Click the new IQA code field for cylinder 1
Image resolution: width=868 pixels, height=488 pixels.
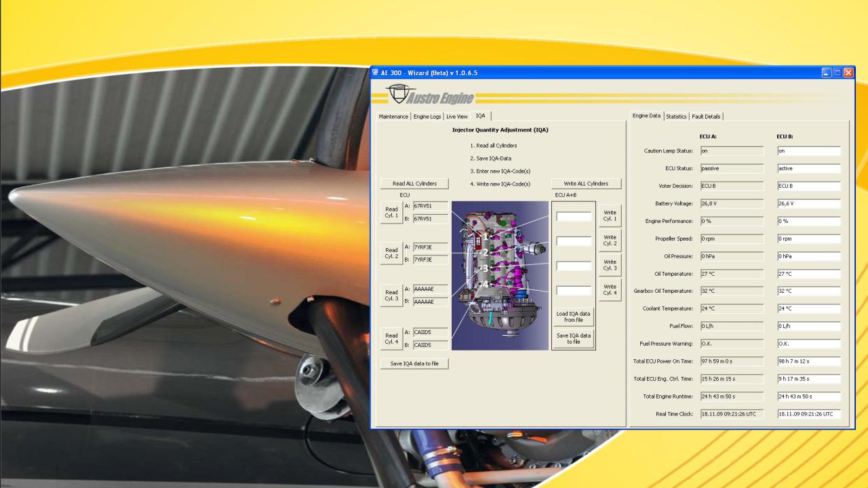574,216
